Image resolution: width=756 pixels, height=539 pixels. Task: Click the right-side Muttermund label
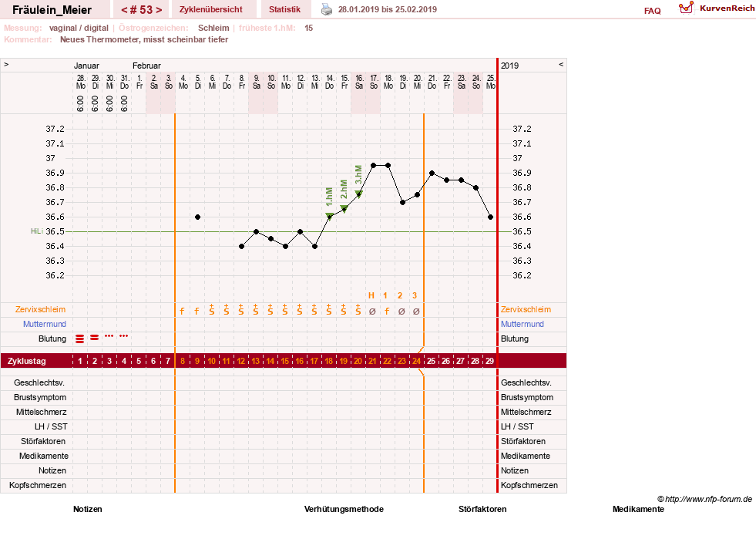tap(522, 324)
